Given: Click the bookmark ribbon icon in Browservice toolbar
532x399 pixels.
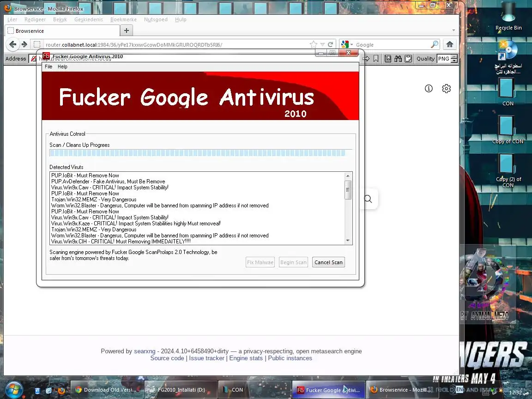Looking at the screenshot, I should click(376, 59).
